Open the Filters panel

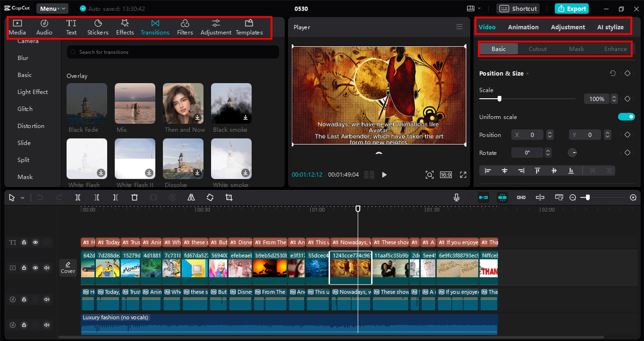pos(185,27)
